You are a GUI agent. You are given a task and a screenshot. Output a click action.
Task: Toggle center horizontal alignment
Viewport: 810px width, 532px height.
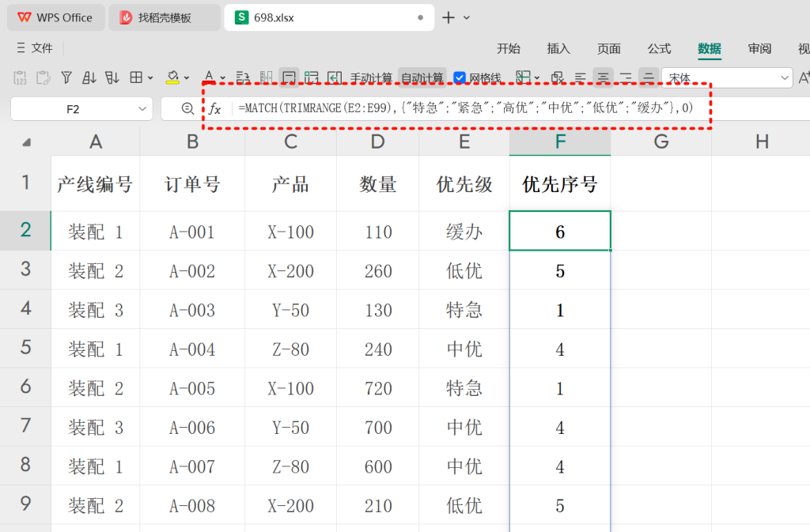pos(603,78)
